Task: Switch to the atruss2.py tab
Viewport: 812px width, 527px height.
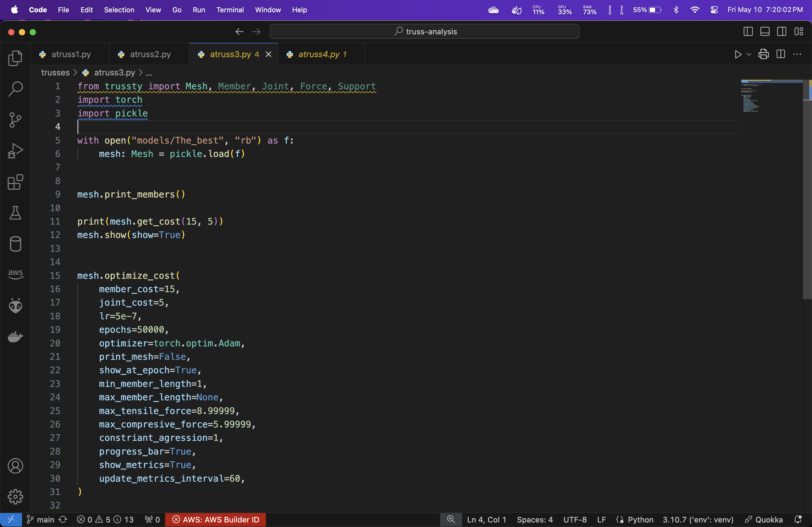Action: point(150,54)
